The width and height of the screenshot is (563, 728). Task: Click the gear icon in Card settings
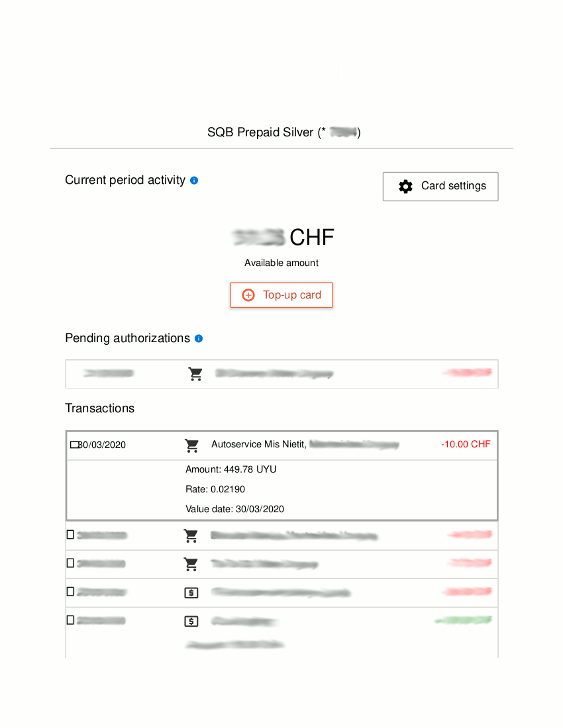(x=405, y=187)
